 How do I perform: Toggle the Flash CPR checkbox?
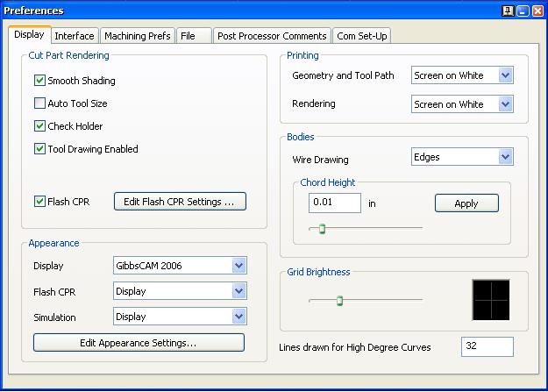39,202
